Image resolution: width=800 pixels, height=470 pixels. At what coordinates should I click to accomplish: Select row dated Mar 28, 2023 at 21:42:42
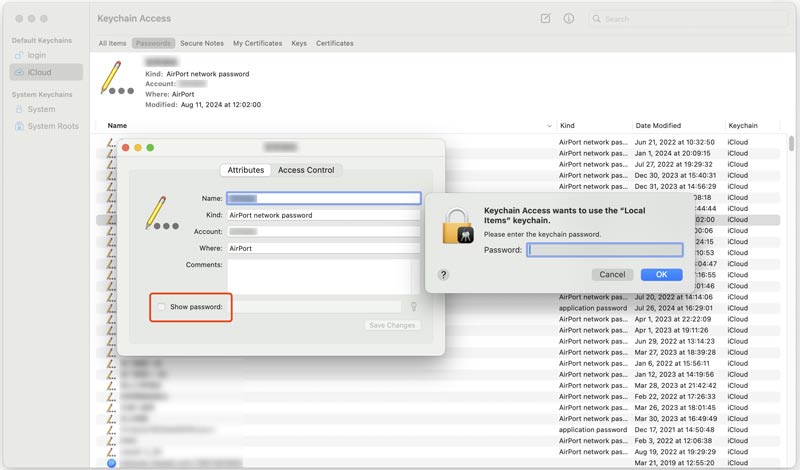[438, 386]
